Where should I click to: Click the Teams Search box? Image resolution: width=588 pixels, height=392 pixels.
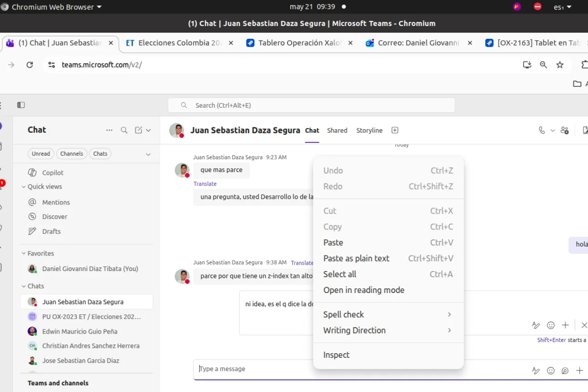[x=311, y=105]
